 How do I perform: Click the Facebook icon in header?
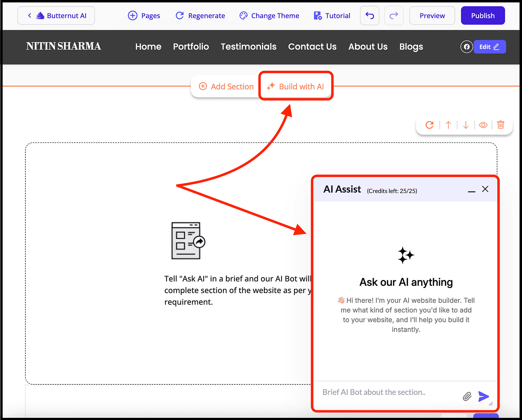(x=467, y=47)
